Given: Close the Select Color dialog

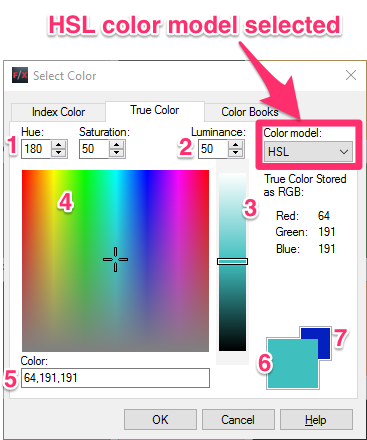Looking at the screenshot, I should click(351, 75).
